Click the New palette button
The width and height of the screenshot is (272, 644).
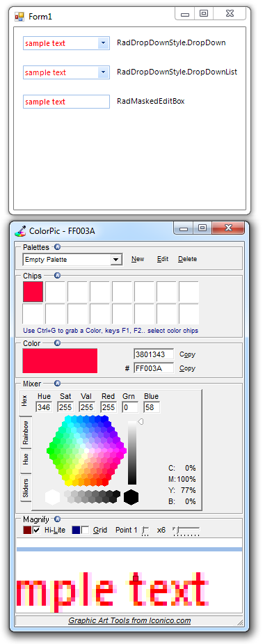click(x=138, y=259)
